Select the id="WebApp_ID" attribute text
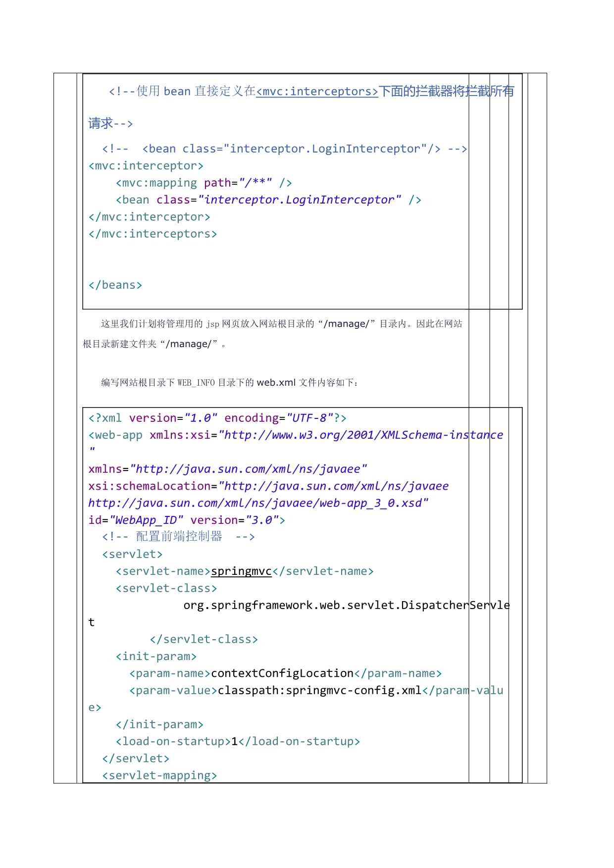Image resolution: width=614 pixels, height=868 pixels. [136, 520]
